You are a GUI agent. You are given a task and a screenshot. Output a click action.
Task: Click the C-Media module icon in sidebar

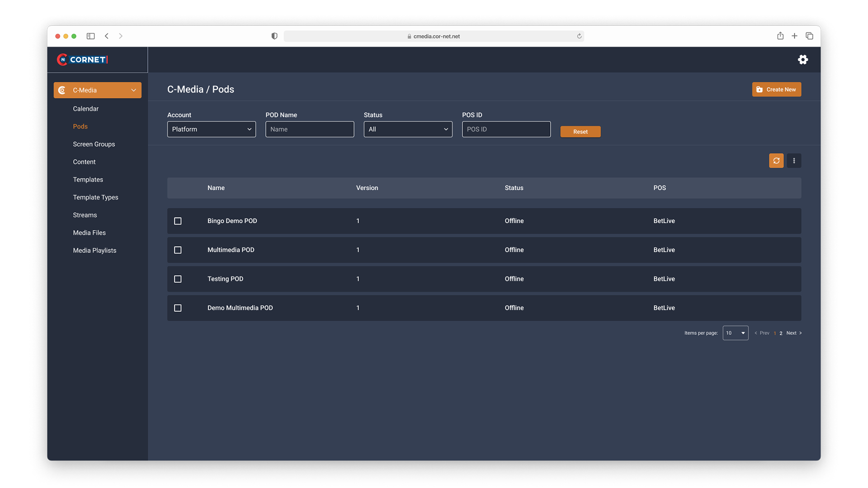pyautogui.click(x=62, y=90)
